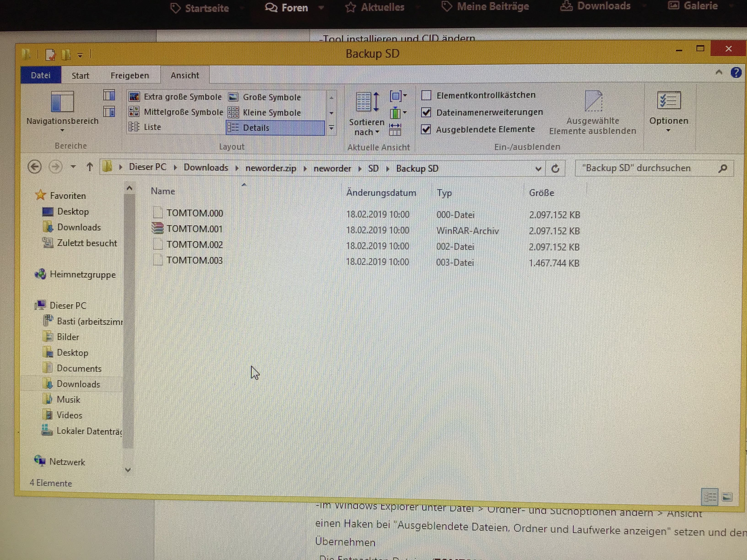This screenshot has height=560, width=747.
Task: Select the Details layout option
Action: pos(275,128)
